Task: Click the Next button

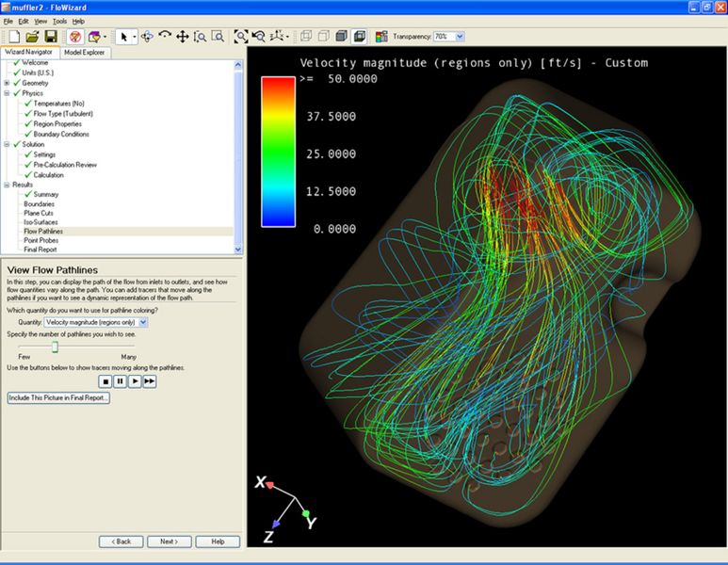Action: [x=169, y=541]
